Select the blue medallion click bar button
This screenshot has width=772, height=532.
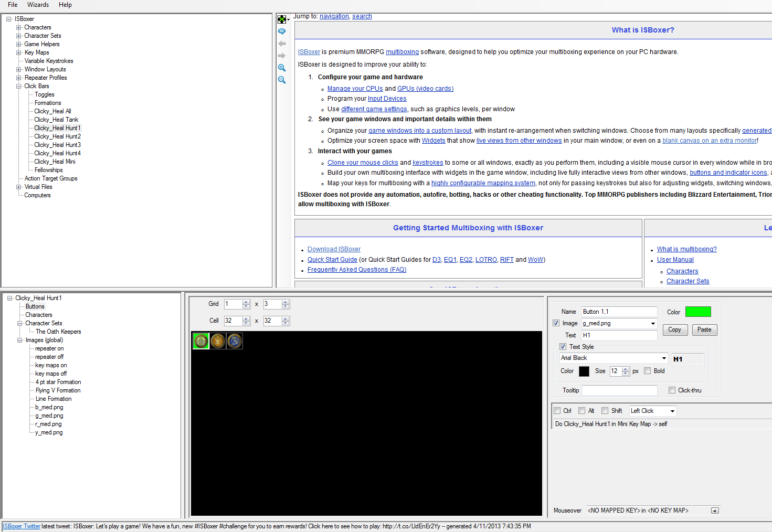tap(235, 341)
